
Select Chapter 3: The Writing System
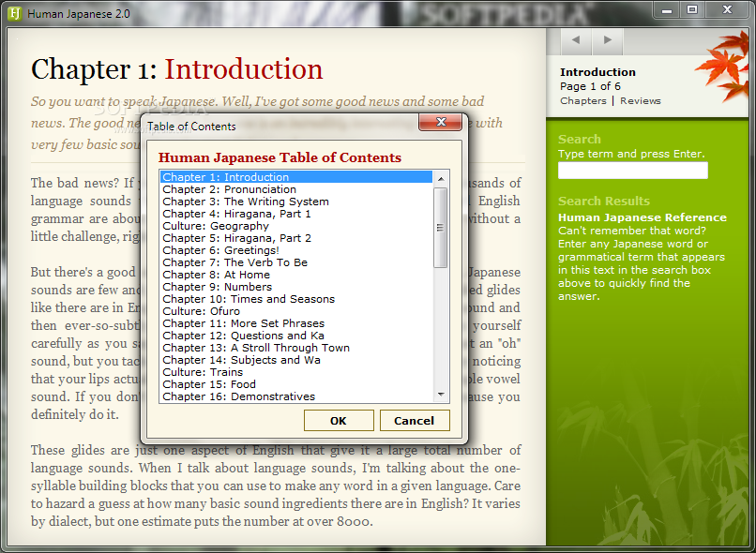tap(296, 202)
